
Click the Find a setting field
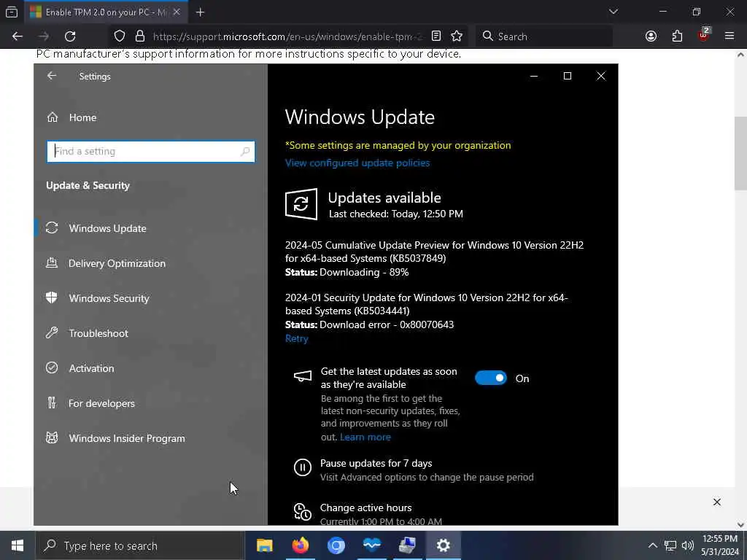point(150,152)
